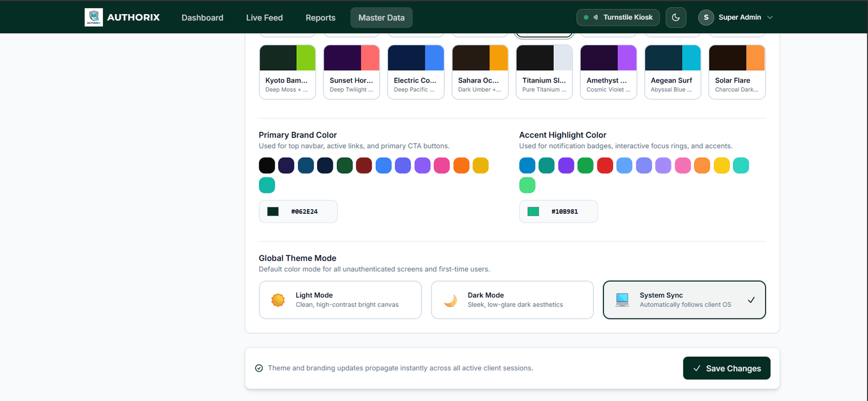
Task: Toggle dark mode with the moon icon
Action: pos(676,18)
